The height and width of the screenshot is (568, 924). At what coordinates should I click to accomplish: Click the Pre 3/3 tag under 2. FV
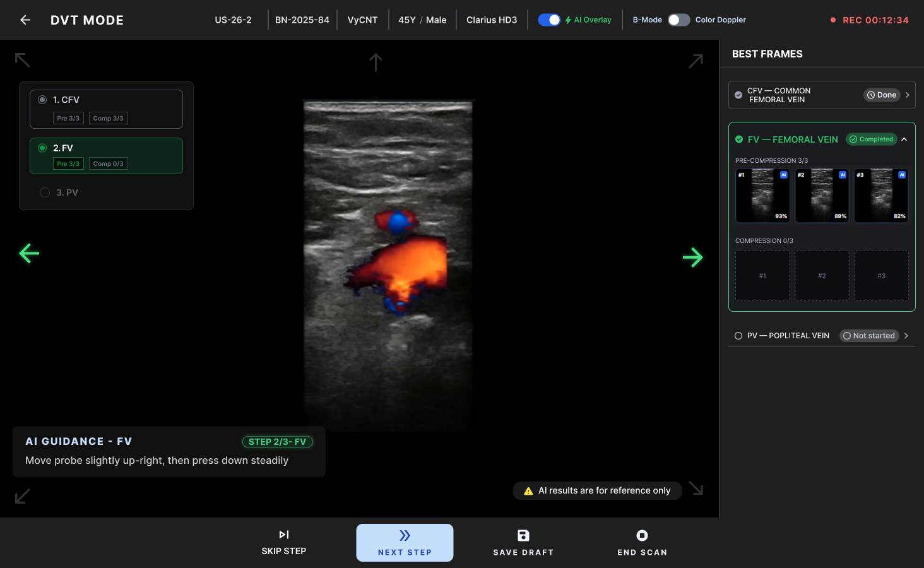tap(68, 163)
